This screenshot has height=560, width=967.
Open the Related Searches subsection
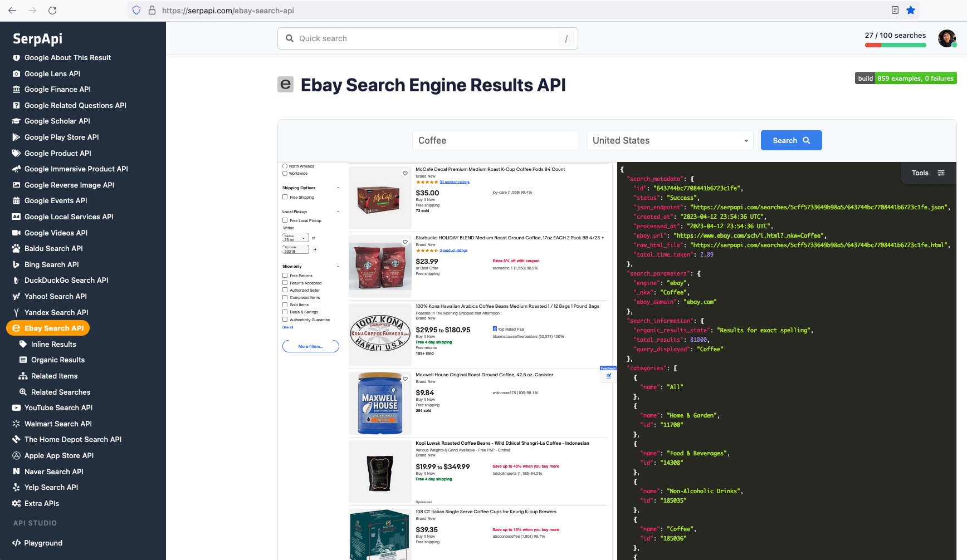point(60,392)
